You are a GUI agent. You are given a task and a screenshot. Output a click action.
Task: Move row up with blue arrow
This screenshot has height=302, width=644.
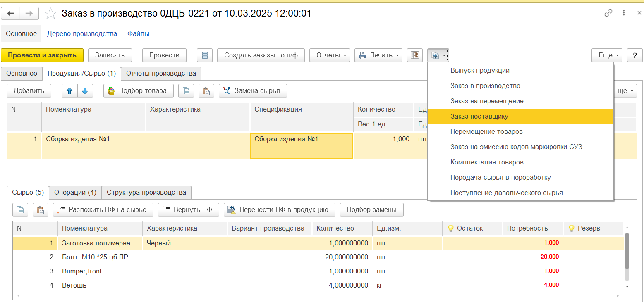click(x=69, y=91)
